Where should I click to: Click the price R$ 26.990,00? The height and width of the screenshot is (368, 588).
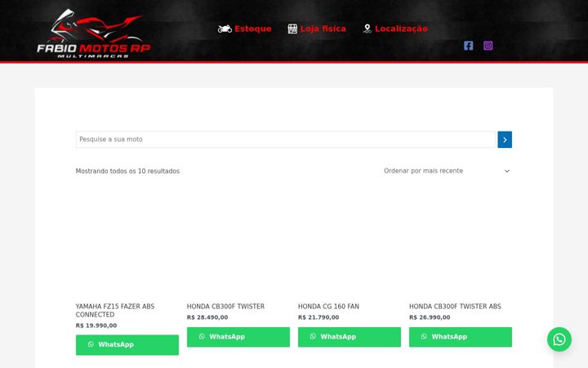[430, 317]
